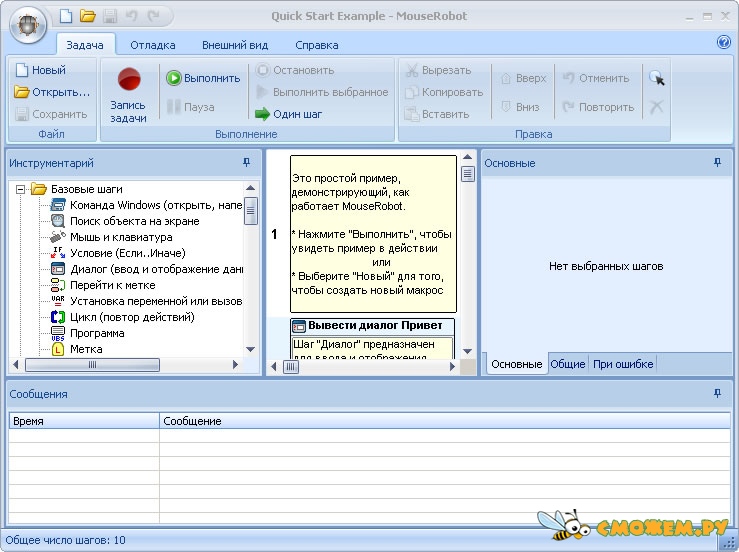739x552 pixels.
Task: Click the toolbox horizontal scrollbar thumb
Action: (92, 364)
